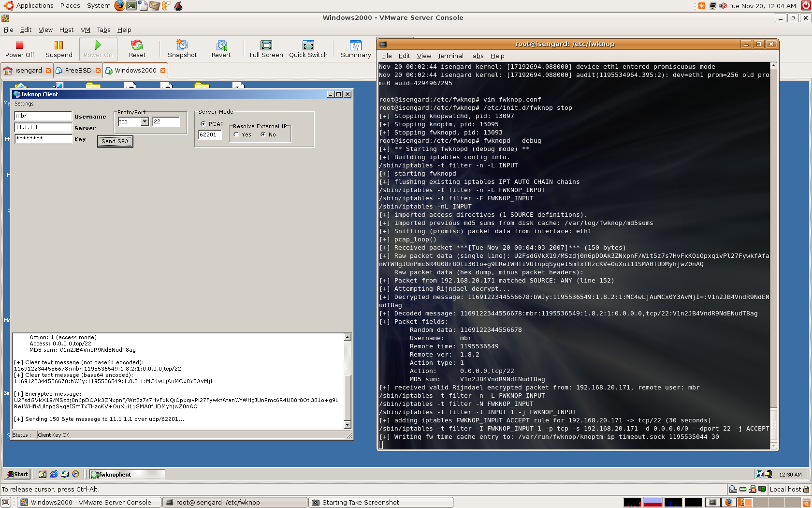The width and height of the screenshot is (812, 508).
Task: Click the Windows Media Player quick launch icon
Action: [x=75, y=474]
